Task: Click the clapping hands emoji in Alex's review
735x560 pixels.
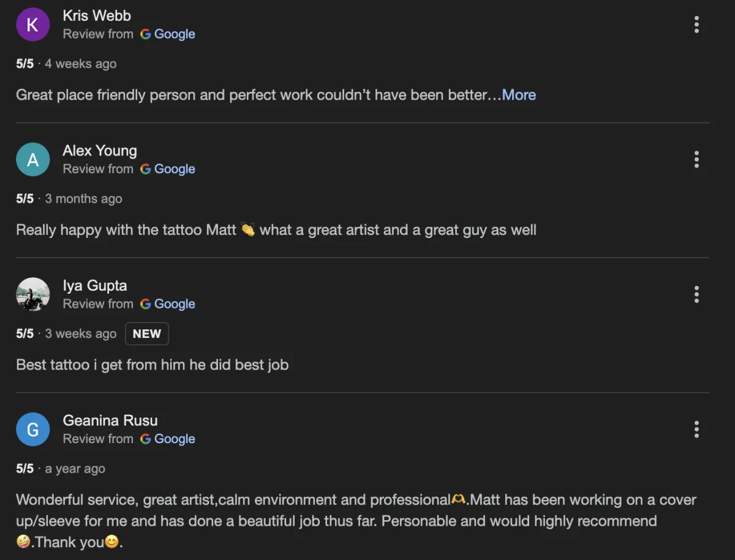Action: tap(248, 230)
